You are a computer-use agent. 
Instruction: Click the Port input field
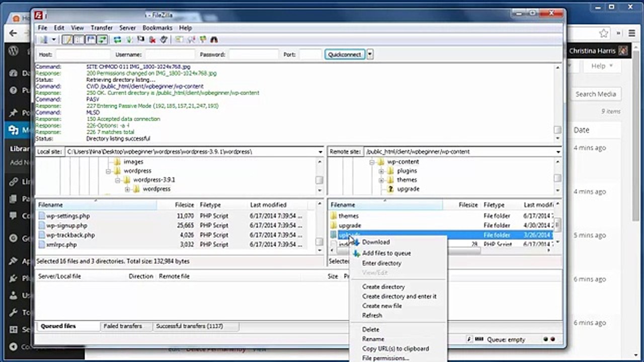pos(310,54)
